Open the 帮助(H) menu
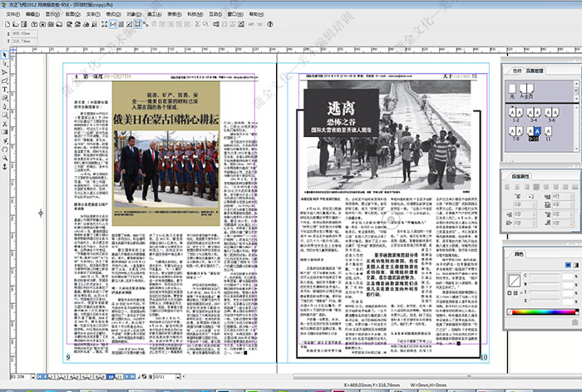The height and width of the screenshot is (392, 582). coord(256,14)
